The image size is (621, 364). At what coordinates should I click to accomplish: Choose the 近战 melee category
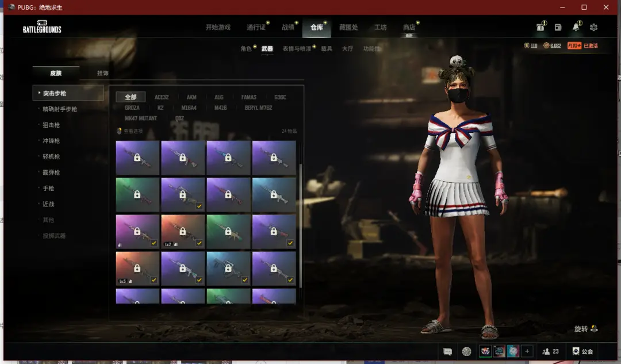pyautogui.click(x=48, y=204)
